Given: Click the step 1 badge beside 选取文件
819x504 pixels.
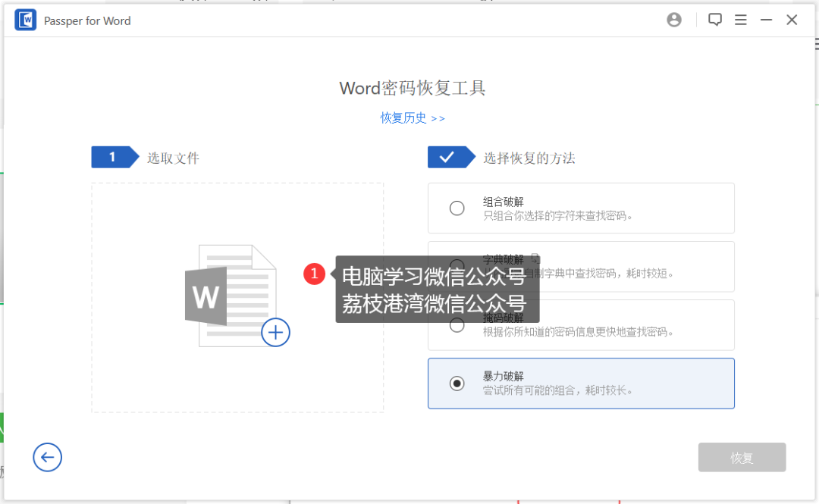Looking at the screenshot, I should (x=114, y=157).
